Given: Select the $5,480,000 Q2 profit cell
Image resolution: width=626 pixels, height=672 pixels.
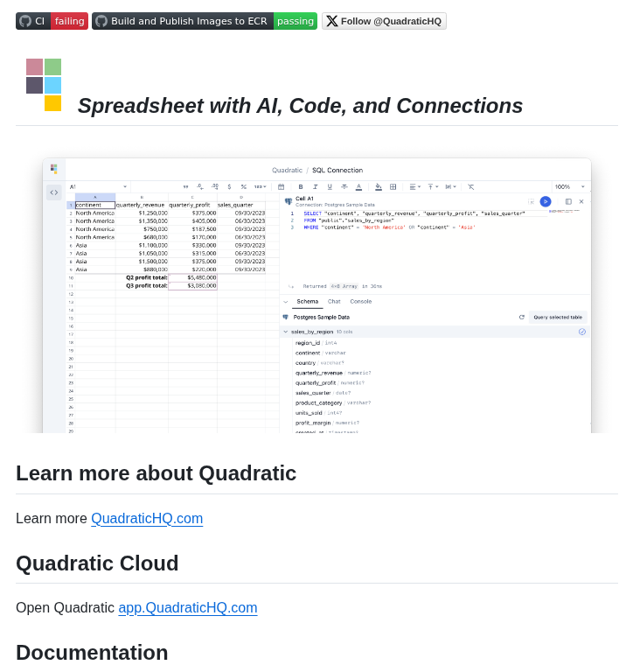Looking at the screenshot, I should [x=192, y=277].
